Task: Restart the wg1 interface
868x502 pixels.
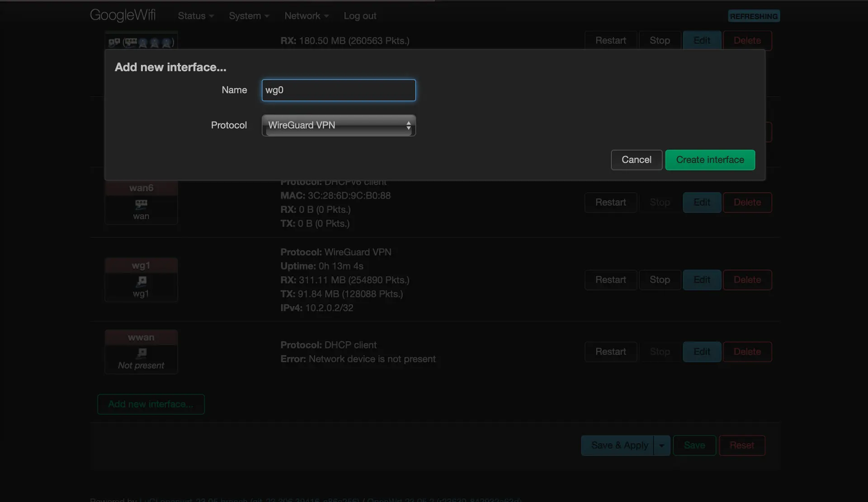Action: 610,280
